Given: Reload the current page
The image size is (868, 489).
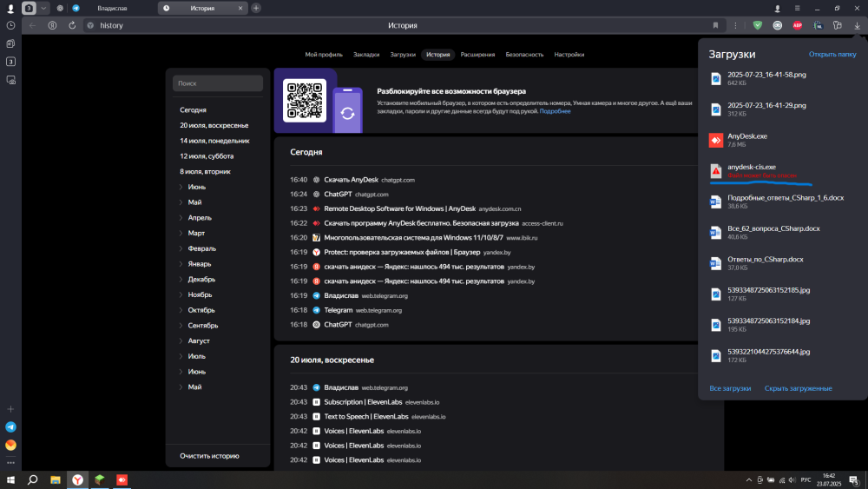Looking at the screenshot, I should pyautogui.click(x=72, y=25).
